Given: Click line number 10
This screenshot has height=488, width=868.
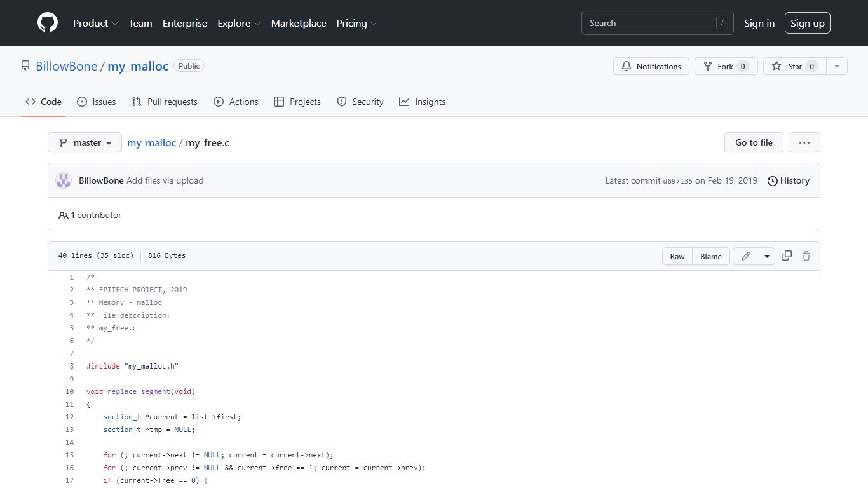Looking at the screenshot, I should 69,391.
